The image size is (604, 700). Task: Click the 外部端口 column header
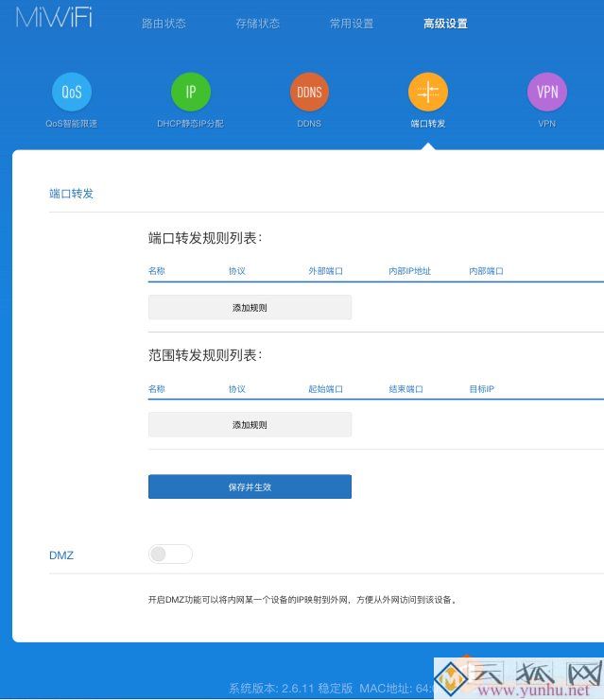(326, 271)
